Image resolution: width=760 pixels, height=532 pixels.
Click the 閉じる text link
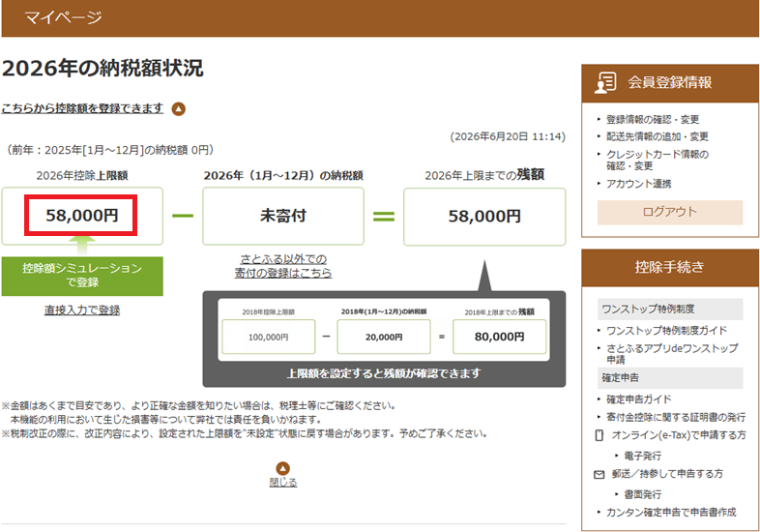(x=283, y=483)
